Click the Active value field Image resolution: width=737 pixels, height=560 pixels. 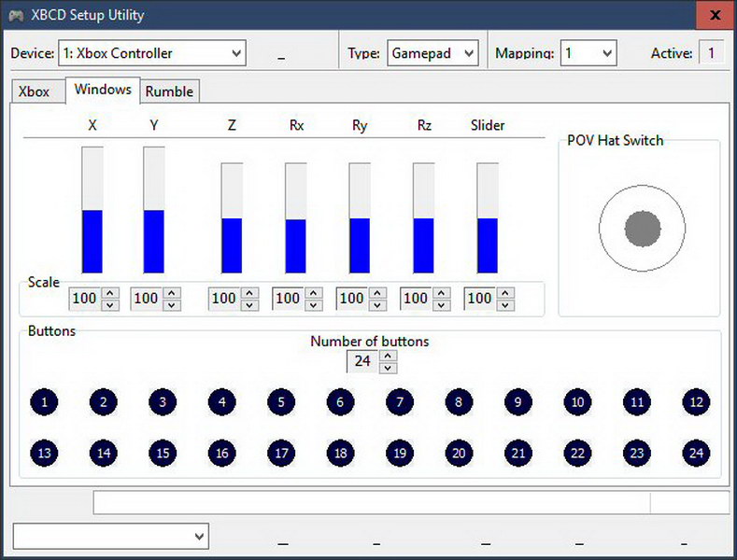[711, 53]
